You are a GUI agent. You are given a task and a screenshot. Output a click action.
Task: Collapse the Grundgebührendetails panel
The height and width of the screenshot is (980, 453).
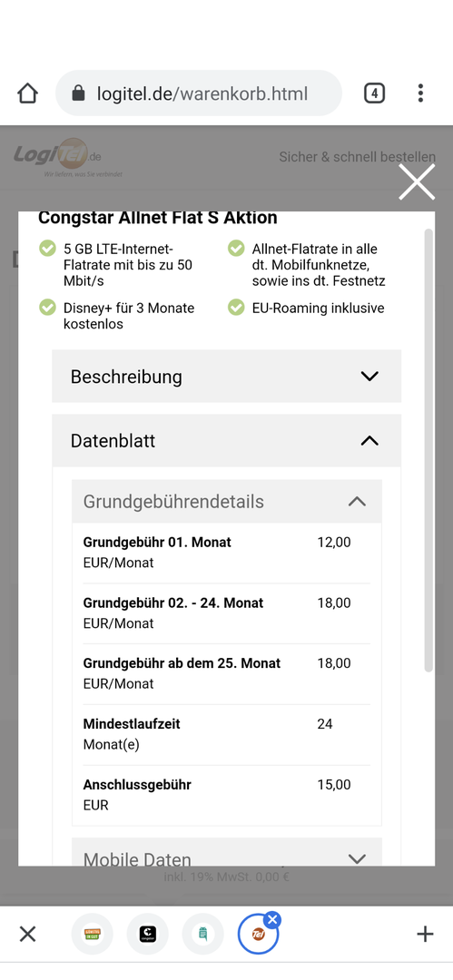(227, 501)
